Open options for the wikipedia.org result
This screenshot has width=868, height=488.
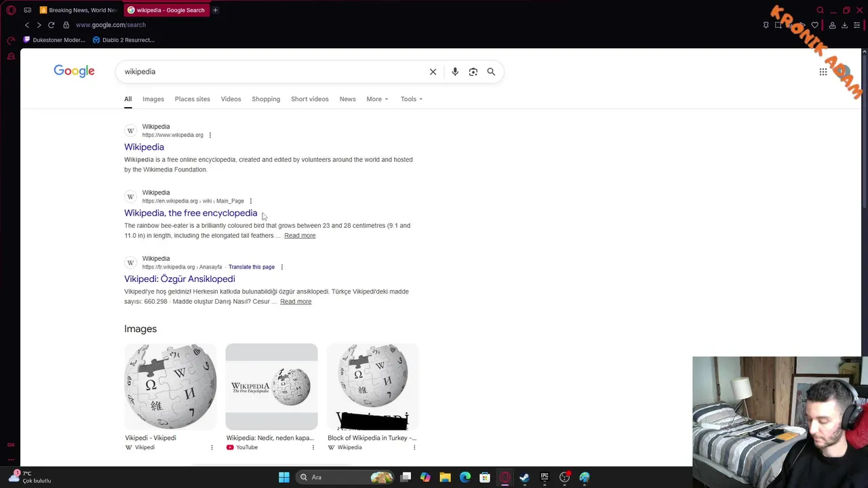pos(210,135)
